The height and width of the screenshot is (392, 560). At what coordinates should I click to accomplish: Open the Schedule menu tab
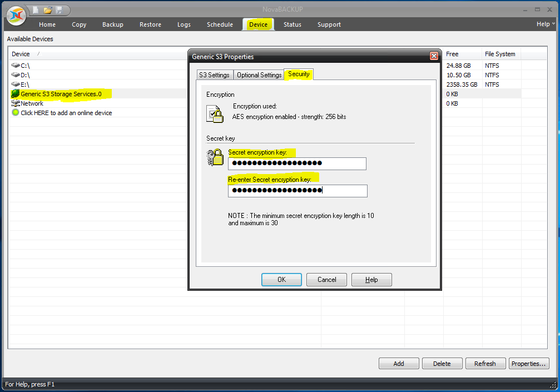220,24
